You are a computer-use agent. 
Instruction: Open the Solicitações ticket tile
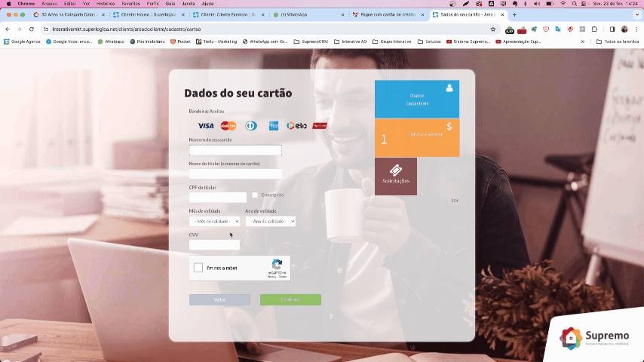(396, 176)
